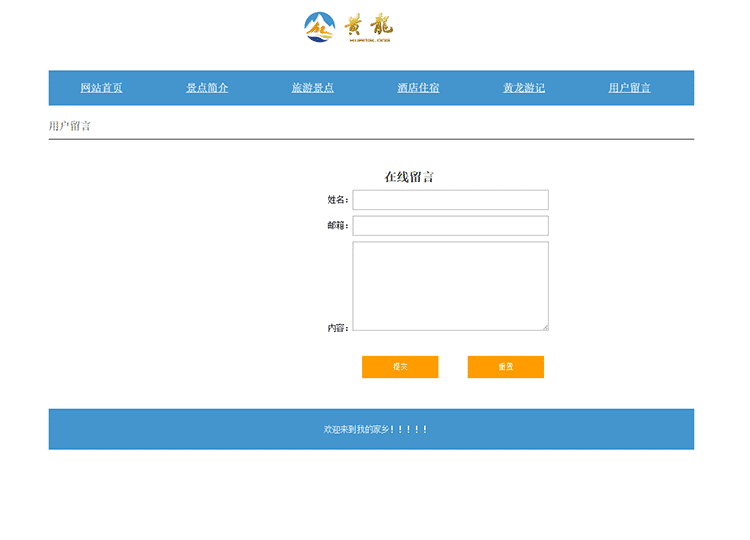Click the 用户留言 page heading above the line
This screenshot has width=750, height=540.
pyautogui.click(x=70, y=126)
